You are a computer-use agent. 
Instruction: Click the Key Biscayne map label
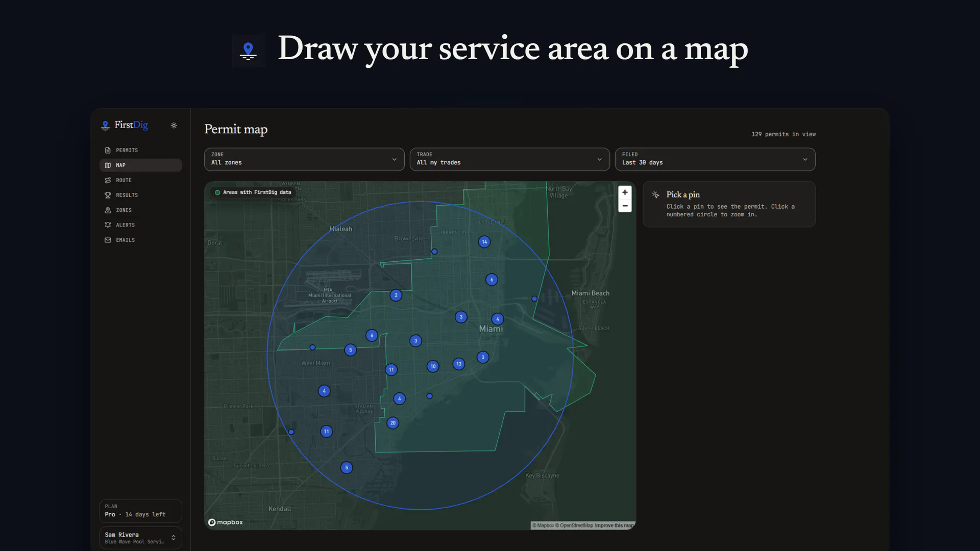(x=542, y=475)
